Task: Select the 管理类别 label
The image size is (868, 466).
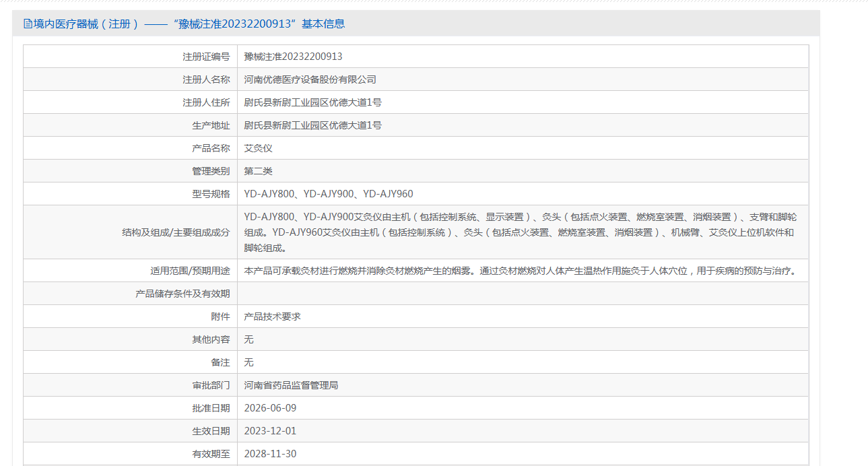Action: click(x=211, y=171)
